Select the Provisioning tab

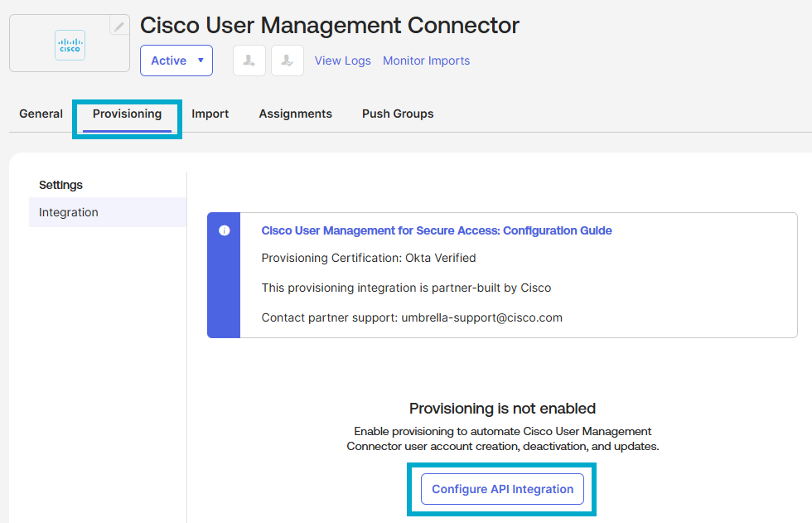(x=127, y=114)
